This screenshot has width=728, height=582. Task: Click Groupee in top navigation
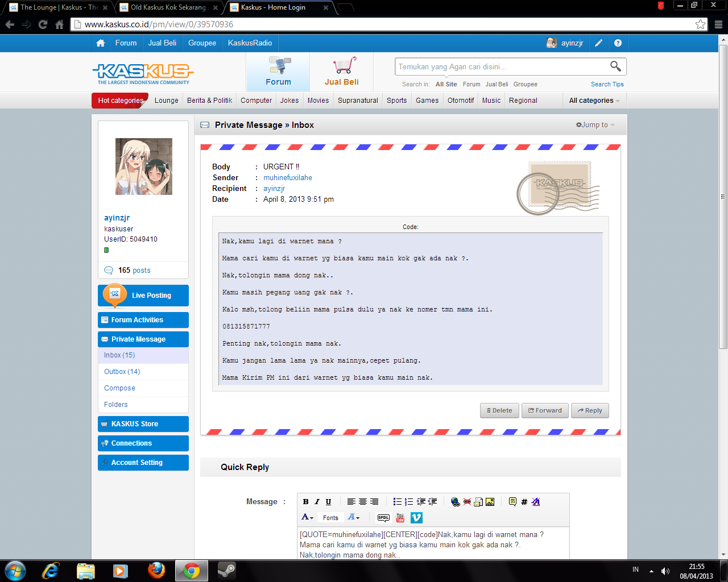[202, 43]
